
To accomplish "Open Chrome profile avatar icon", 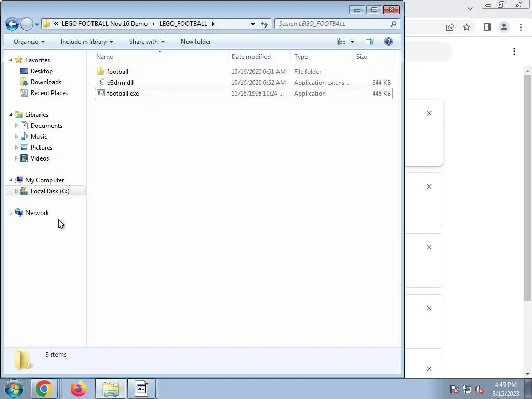I will (x=504, y=27).
